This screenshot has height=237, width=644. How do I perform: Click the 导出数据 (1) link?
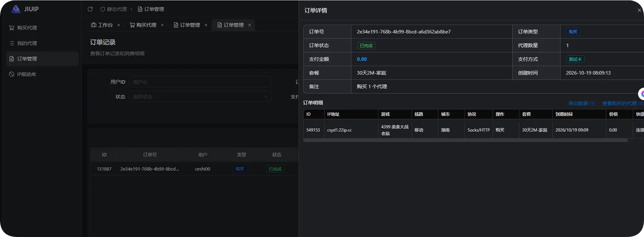(582, 103)
